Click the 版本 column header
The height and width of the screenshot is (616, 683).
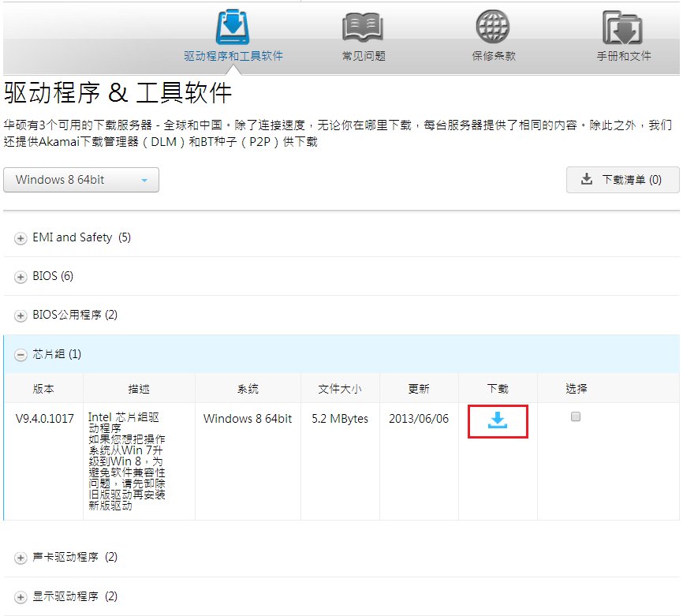tap(43, 389)
